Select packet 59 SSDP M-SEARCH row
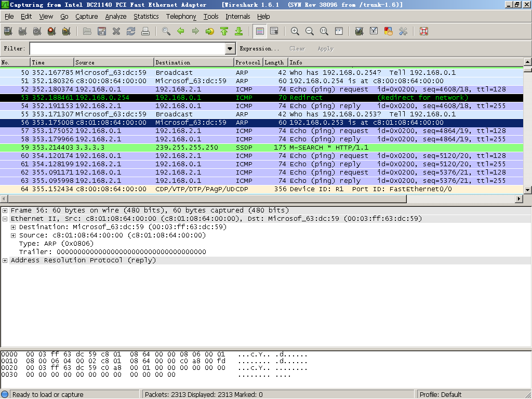Screen dimensions: 532x399 click(262, 148)
